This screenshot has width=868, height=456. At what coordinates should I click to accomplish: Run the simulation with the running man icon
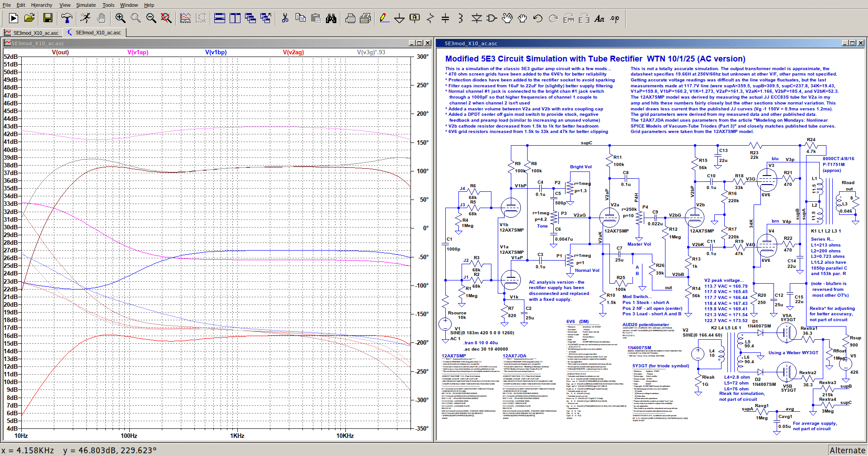pyautogui.click(x=85, y=18)
